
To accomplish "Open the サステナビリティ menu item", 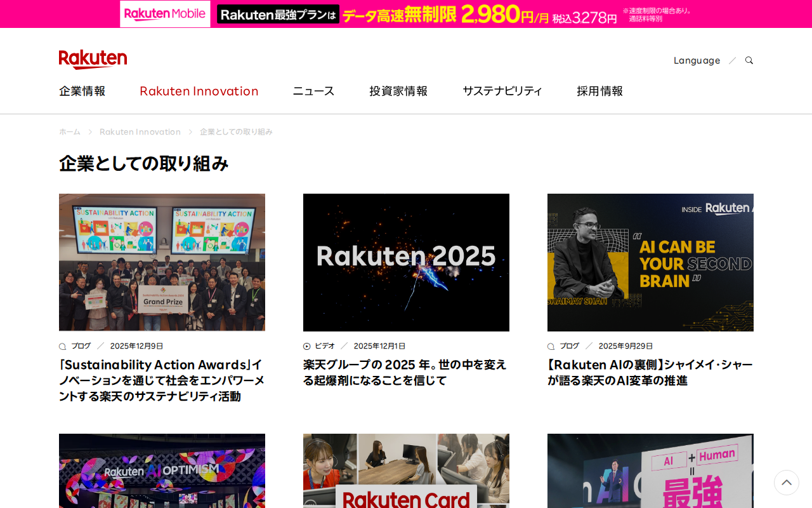I will click(x=502, y=91).
